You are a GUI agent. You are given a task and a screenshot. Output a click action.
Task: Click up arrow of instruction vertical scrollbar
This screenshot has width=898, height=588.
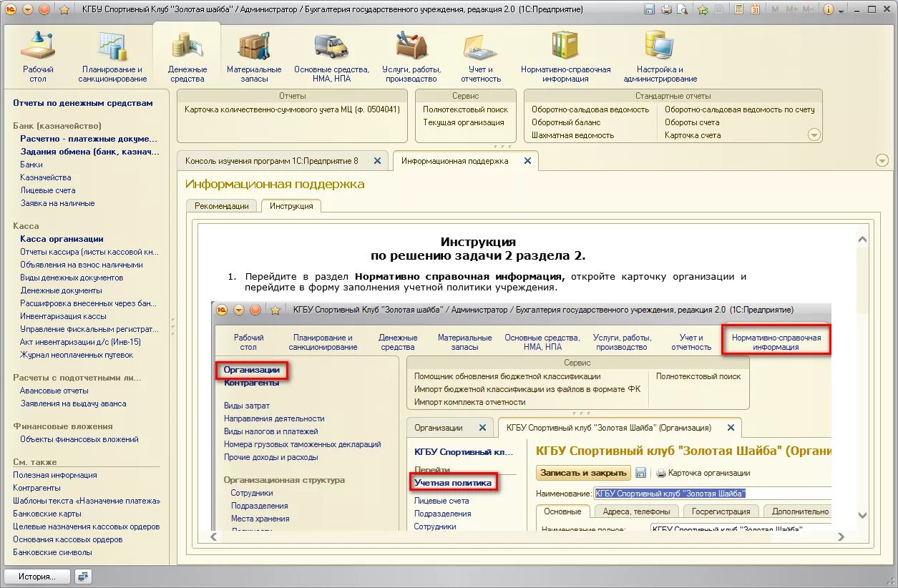coord(862,240)
